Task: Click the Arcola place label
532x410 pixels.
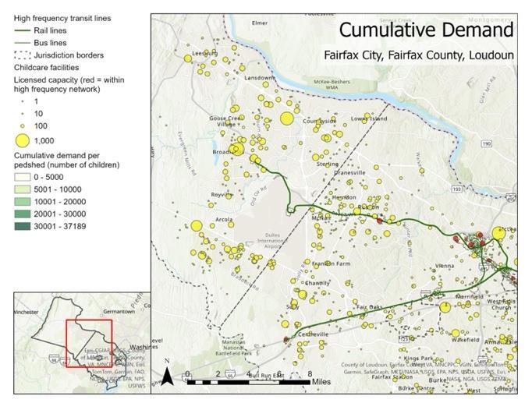Action: [x=224, y=219]
